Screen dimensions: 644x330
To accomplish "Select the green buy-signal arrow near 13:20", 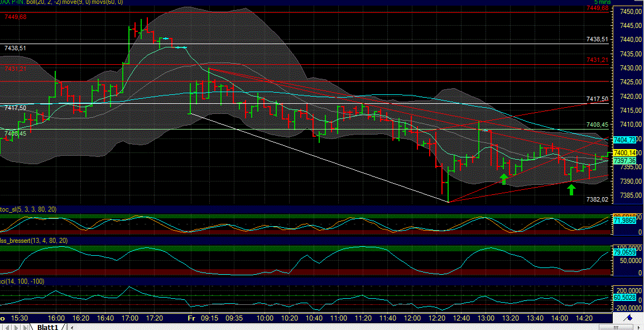I will coord(504,179).
